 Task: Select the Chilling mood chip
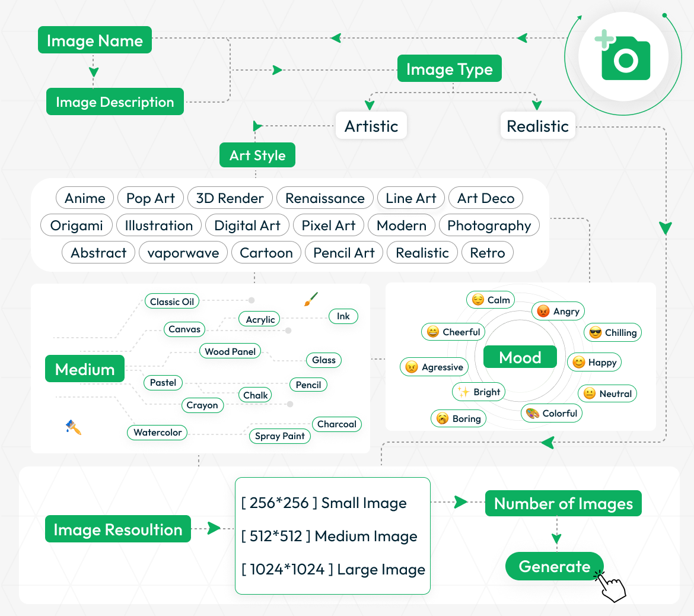click(x=613, y=332)
